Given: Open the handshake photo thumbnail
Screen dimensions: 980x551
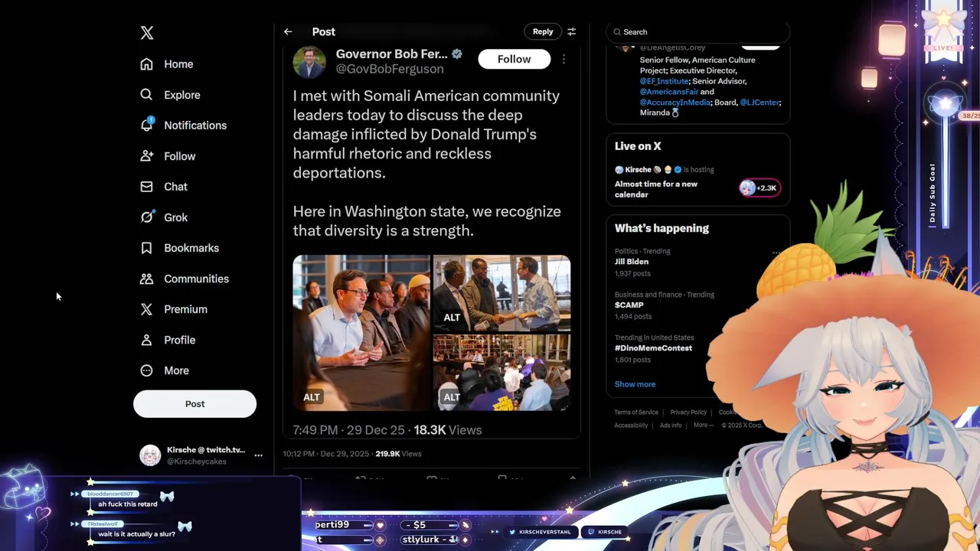Looking at the screenshot, I should 501,293.
